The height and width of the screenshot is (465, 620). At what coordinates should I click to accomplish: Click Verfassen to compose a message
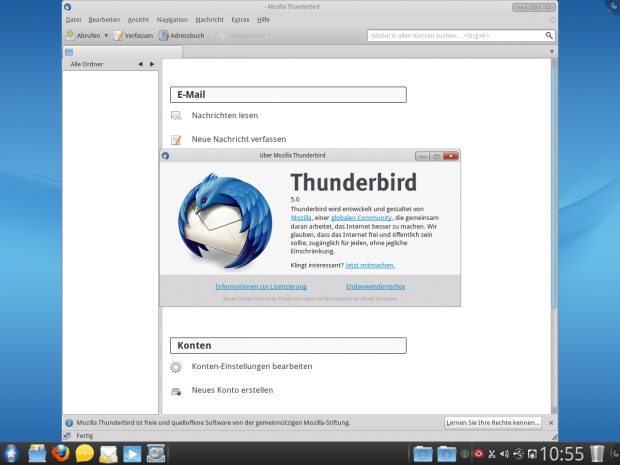[133, 36]
